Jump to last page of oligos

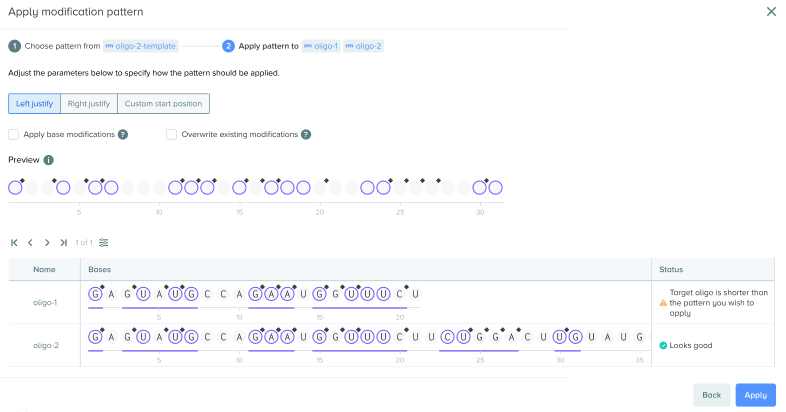click(x=63, y=243)
